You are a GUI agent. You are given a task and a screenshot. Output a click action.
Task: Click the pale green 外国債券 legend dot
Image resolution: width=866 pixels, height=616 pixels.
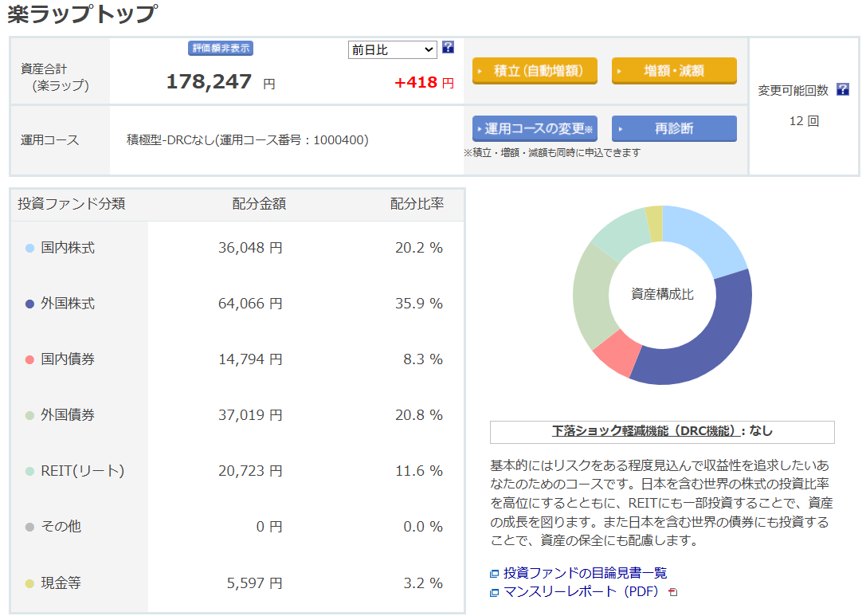[x=29, y=415]
